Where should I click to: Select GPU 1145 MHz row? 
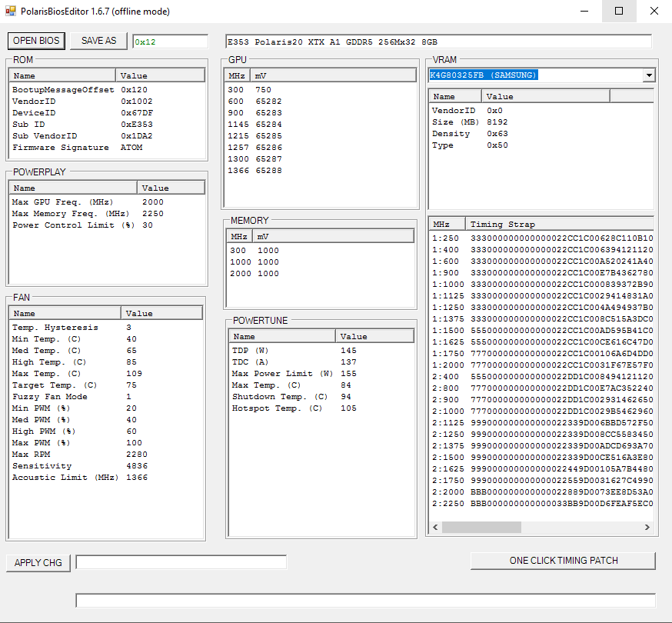click(320, 125)
